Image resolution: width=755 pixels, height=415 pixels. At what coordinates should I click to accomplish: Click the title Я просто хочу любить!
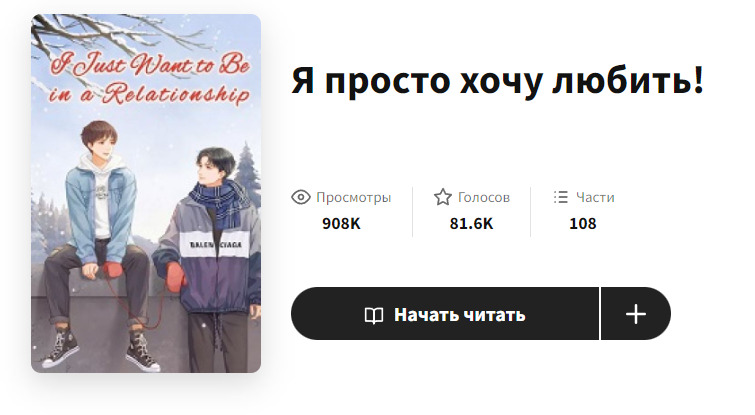point(498,81)
